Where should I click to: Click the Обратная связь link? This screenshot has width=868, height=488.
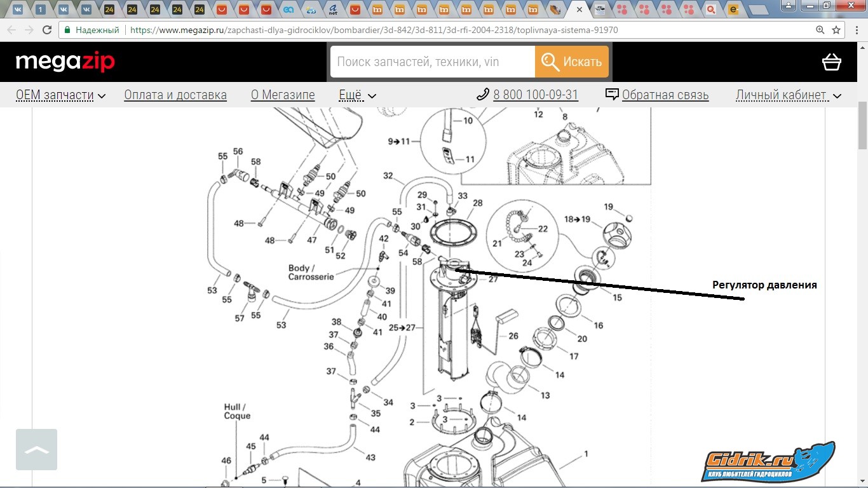click(x=665, y=95)
